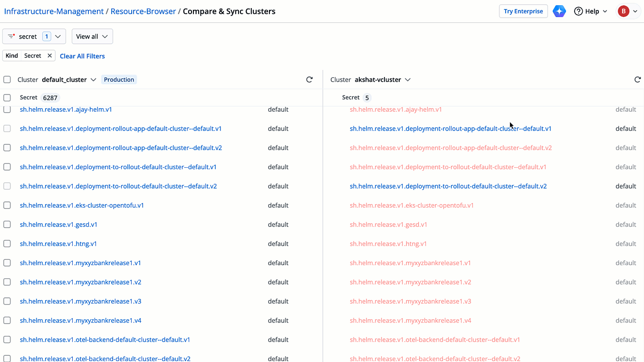
Task: Check the eks-cluster-opentofu.v1 secret row
Action: coord(7,205)
